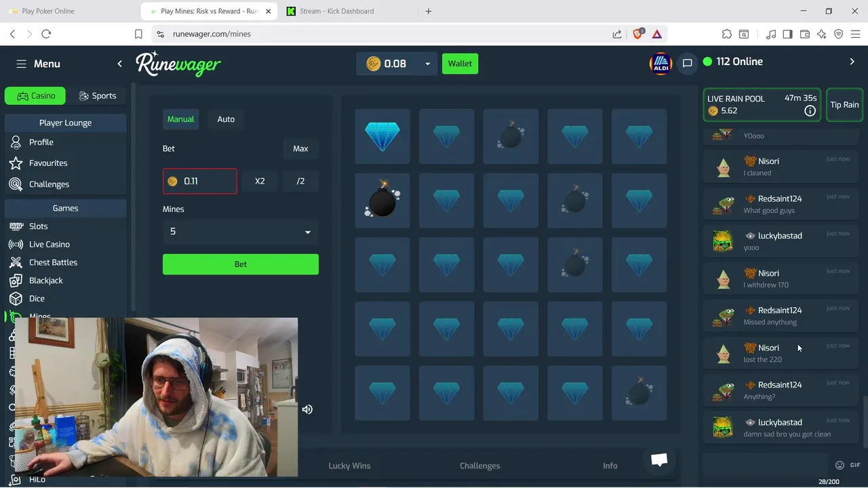Close the Play Mines browser tab
Image resolution: width=868 pixels, height=488 pixels.
pyautogui.click(x=269, y=12)
